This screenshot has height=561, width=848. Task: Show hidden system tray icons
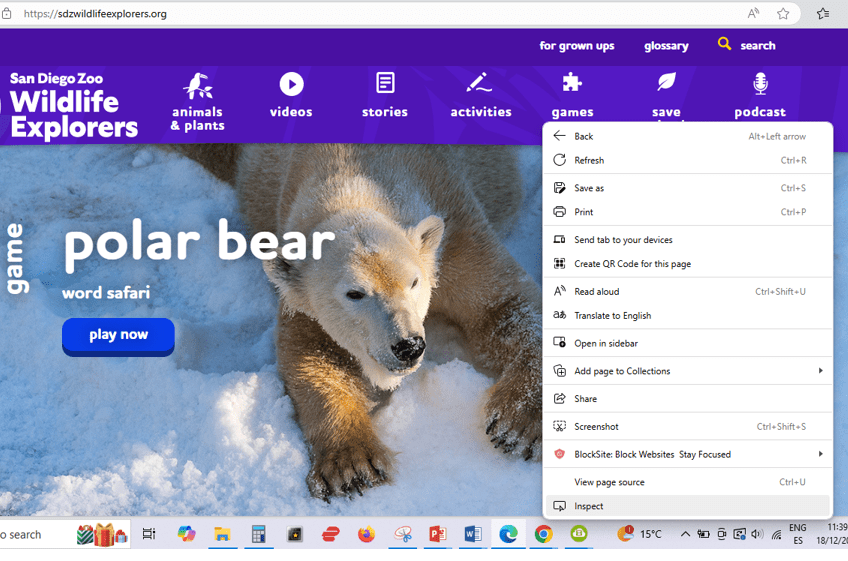[685, 534]
